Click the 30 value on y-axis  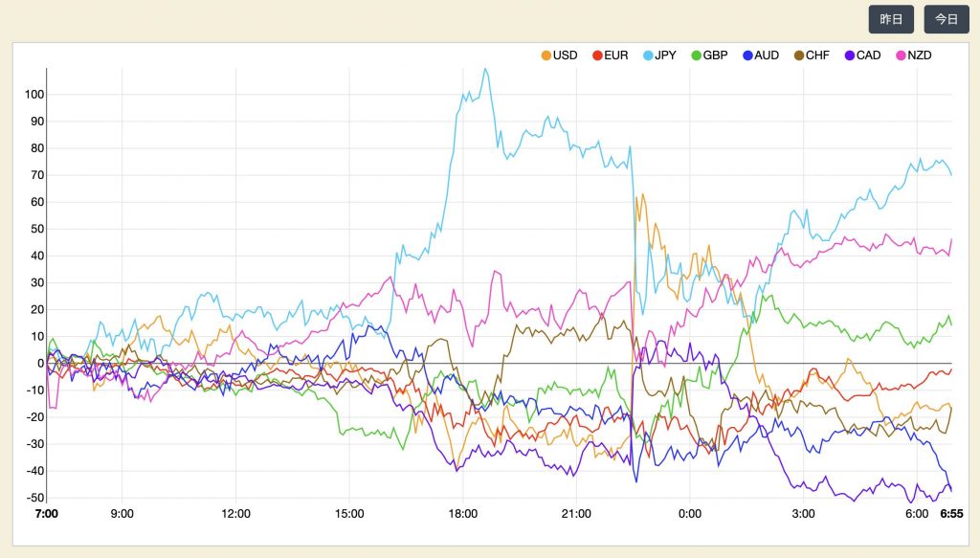tap(37, 282)
